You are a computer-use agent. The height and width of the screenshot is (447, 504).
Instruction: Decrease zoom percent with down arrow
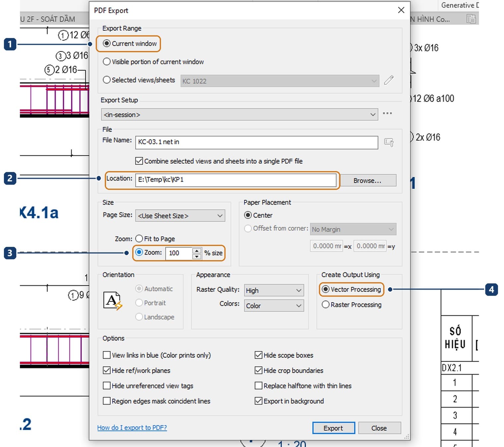(x=197, y=256)
